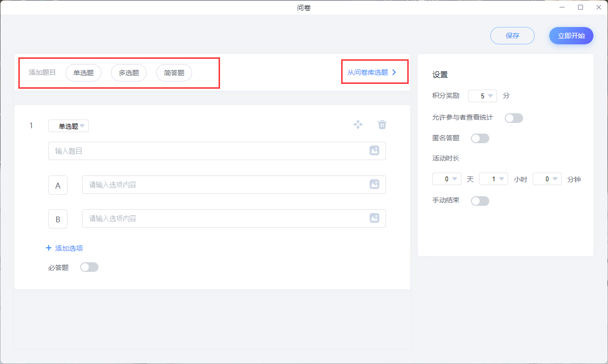Viewport: 608px width, 364px height.
Task: Insert image into question title field
Action: 374,150
